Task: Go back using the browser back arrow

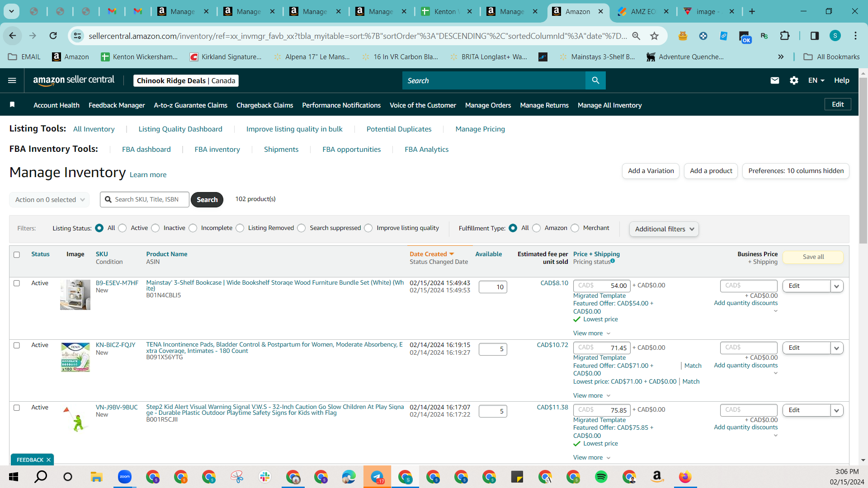Action: pyautogui.click(x=13, y=36)
